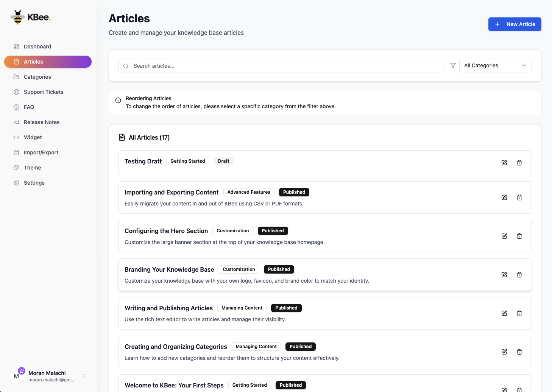
Task: Click the Theme palette icon
Action: tap(16, 167)
